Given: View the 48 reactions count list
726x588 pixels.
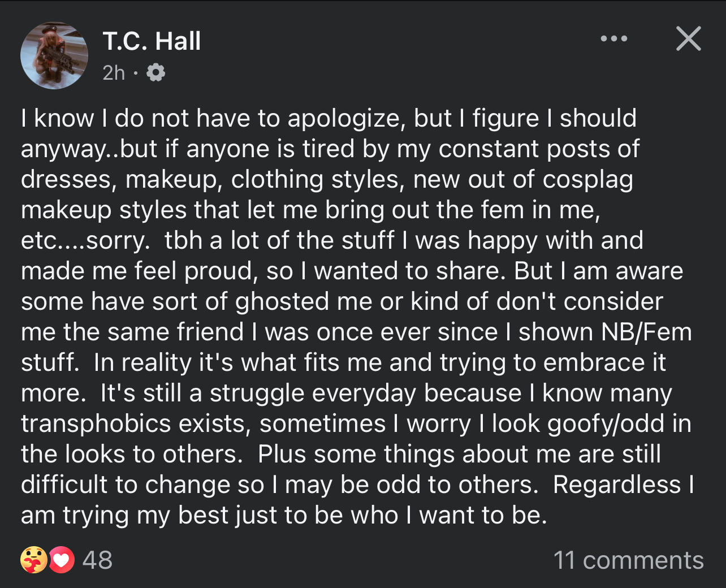Looking at the screenshot, I should tap(97, 560).
